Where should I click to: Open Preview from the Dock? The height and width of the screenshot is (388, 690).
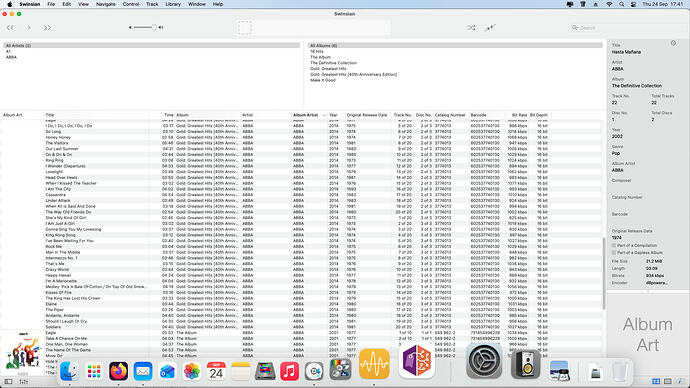[x=559, y=371]
